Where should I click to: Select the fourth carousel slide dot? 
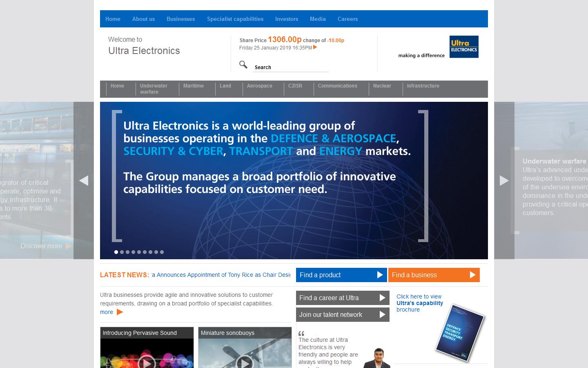pyautogui.click(x=133, y=252)
